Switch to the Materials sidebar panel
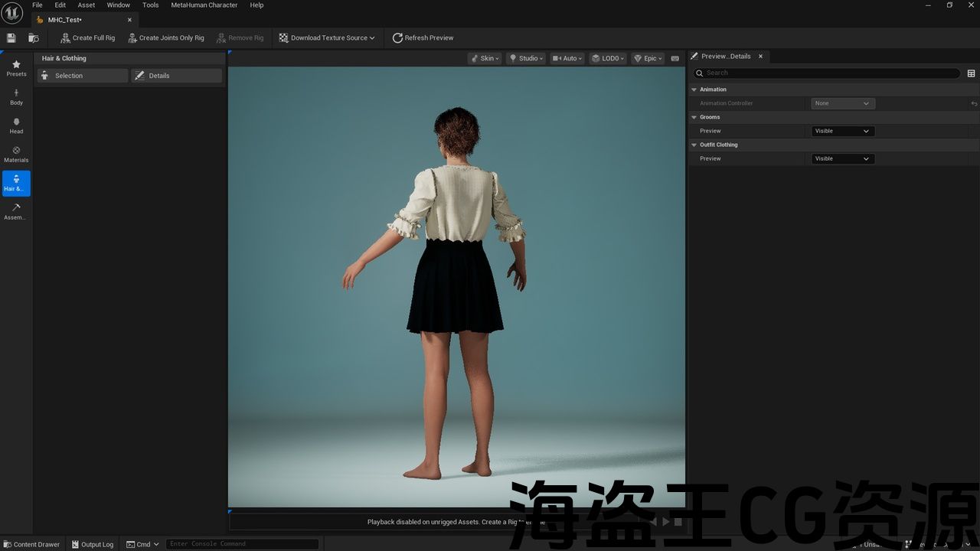The width and height of the screenshot is (980, 551). click(16, 155)
